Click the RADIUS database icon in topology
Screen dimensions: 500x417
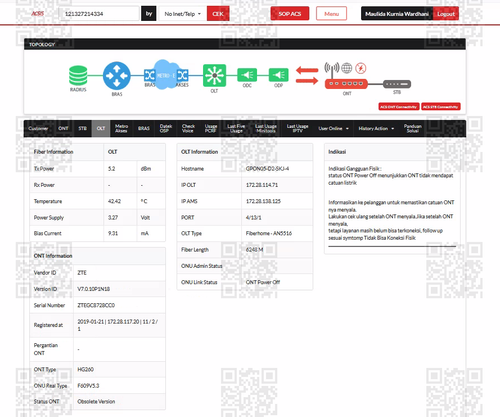point(78,76)
